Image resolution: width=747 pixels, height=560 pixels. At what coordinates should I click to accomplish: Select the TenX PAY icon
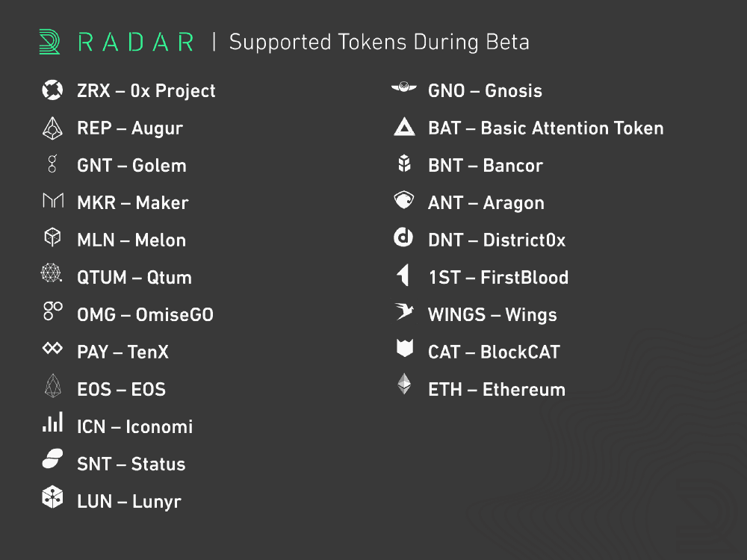[x=52, y=348]
